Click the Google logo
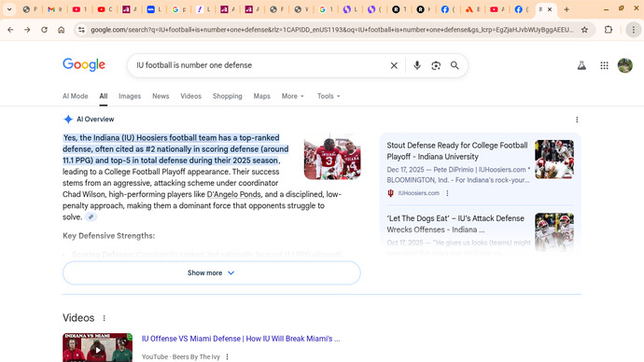 tap(84, 65)
